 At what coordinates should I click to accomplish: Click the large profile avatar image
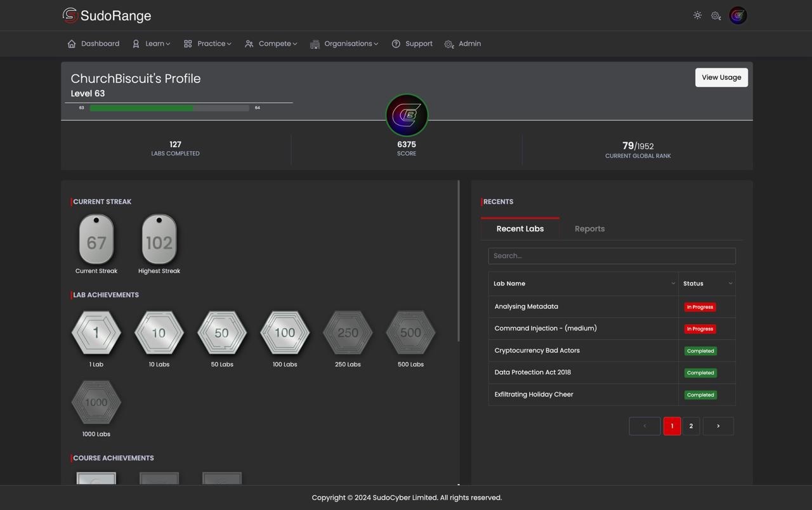(x=407, y=115)
